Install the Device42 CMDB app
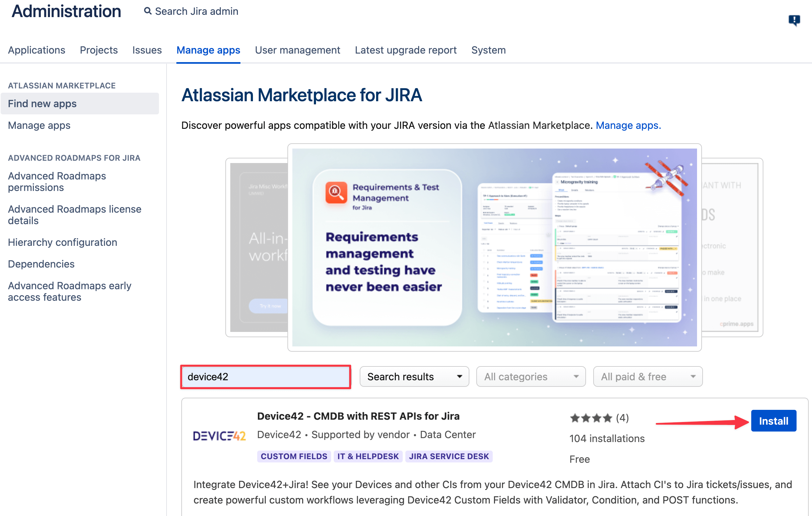Image resolution: width=812 pixels, height=516 pixels. (x=773, y=420)
